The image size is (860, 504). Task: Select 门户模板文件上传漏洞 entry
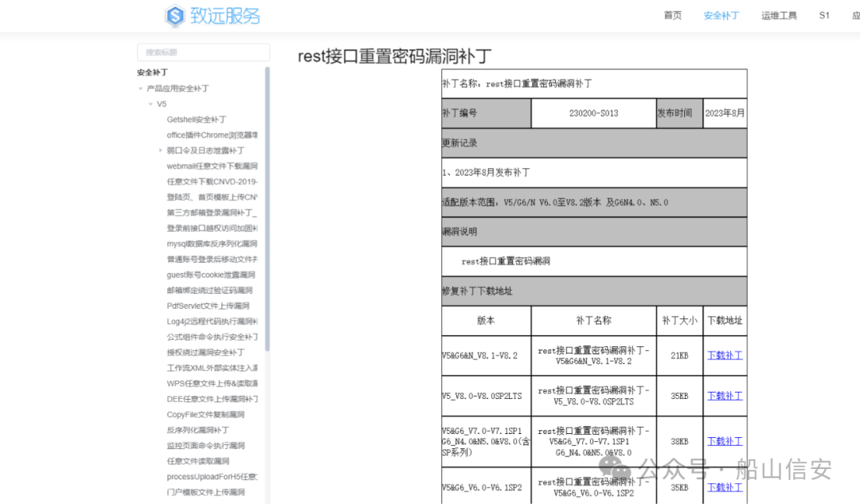(x=205, y=492)
